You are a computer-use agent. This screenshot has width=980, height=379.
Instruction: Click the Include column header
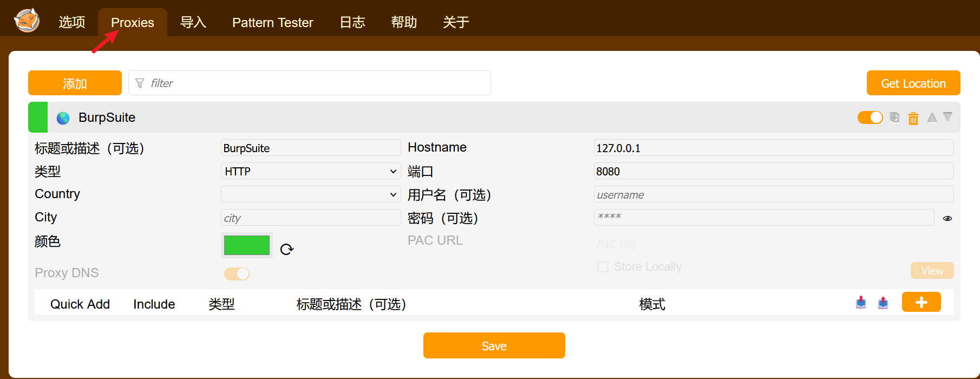pos(154,304)
